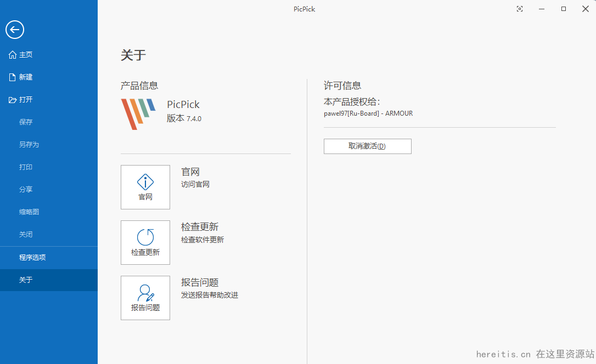Maximize the PicPick window

click(x=564, y=9)
